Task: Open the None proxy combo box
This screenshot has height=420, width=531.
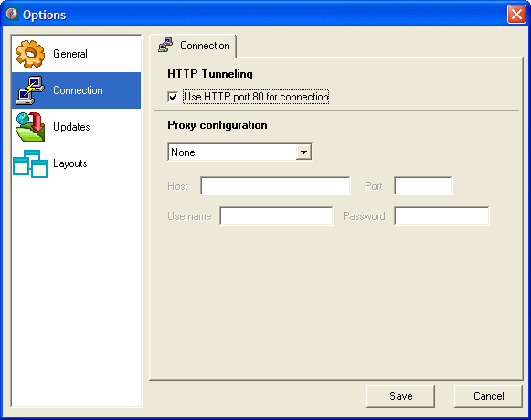Action: point(239,152)
